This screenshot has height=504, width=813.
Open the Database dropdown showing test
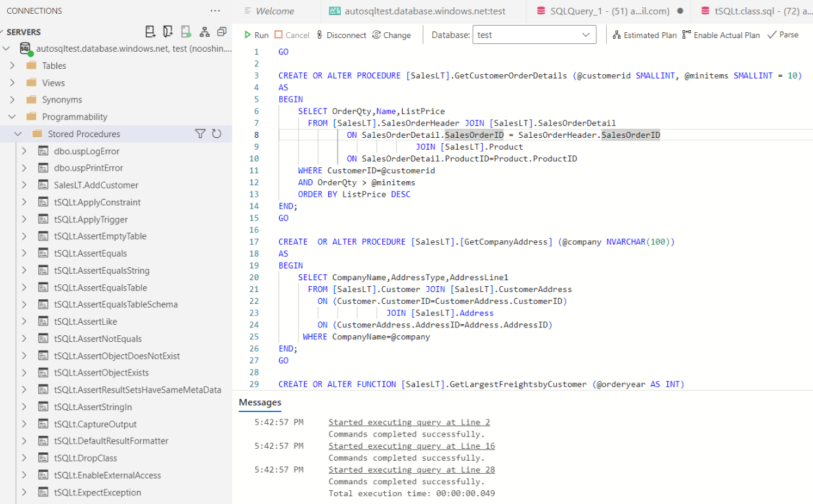pos(535,35)
